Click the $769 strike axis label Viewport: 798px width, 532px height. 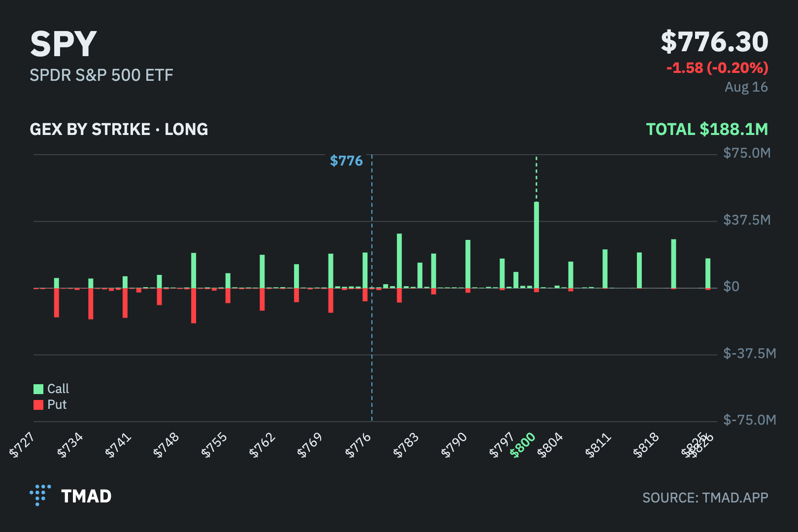pos(310,444)
